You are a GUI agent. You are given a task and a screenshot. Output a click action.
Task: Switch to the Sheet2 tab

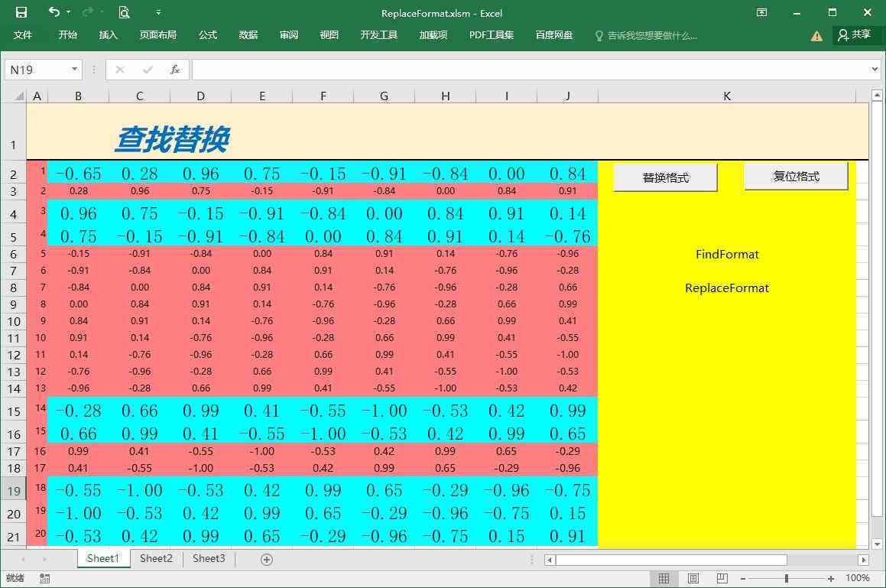click(x=156, y=559)
